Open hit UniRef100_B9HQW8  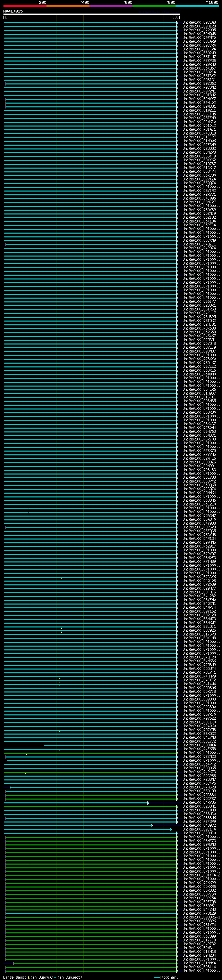pos(199,34)
